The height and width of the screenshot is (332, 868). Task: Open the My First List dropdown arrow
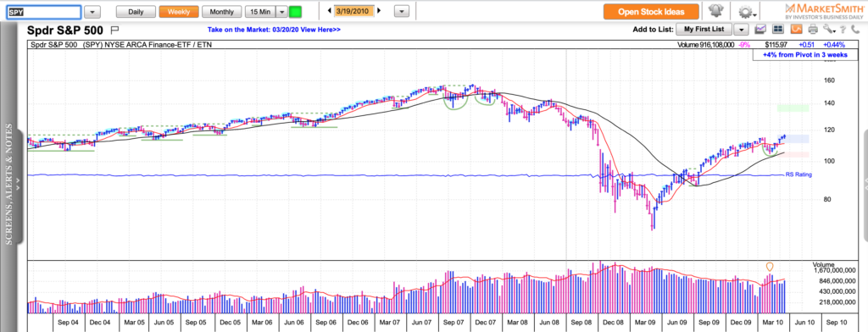[742, 30]
